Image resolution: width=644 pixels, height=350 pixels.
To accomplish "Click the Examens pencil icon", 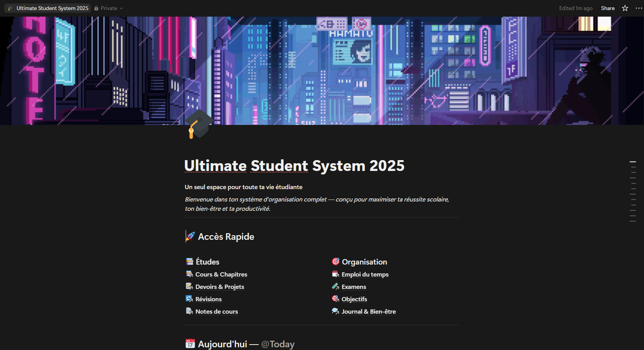I will point(335,287).
